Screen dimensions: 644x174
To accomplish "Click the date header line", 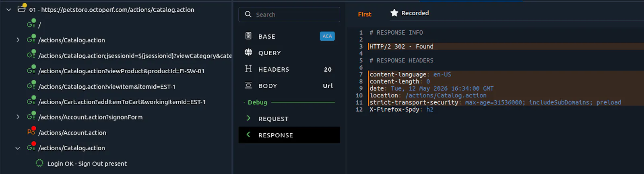I will coord(431,89).
